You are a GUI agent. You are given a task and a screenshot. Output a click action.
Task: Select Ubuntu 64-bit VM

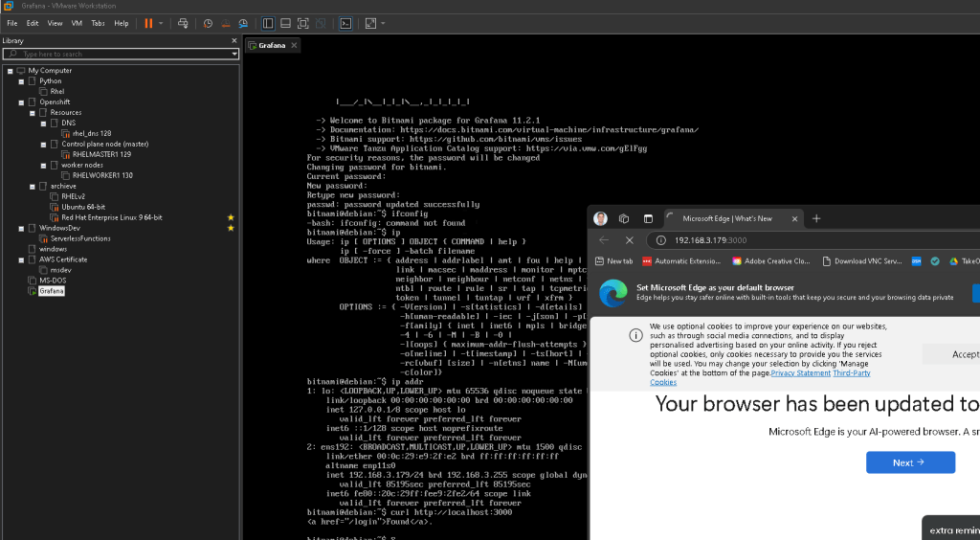pos(83,207)
